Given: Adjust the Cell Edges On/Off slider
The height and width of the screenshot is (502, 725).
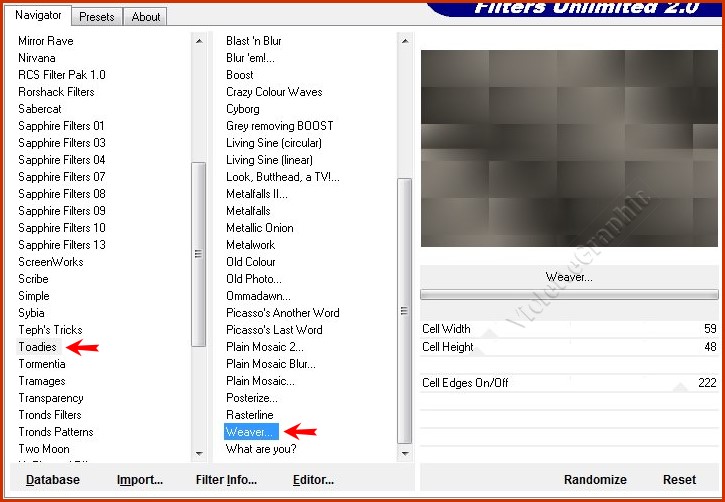Looking at the screenshot, I should click(569, 383).
